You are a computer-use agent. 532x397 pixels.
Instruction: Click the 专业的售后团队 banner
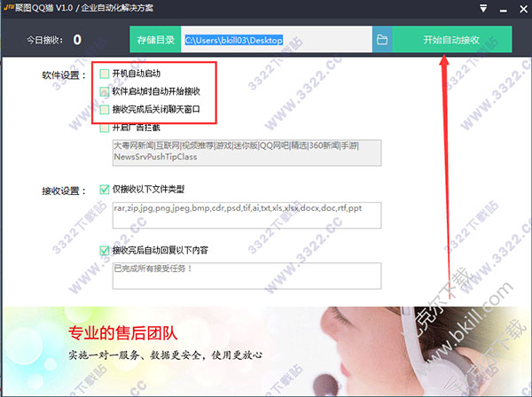click(x=266, y=352)
